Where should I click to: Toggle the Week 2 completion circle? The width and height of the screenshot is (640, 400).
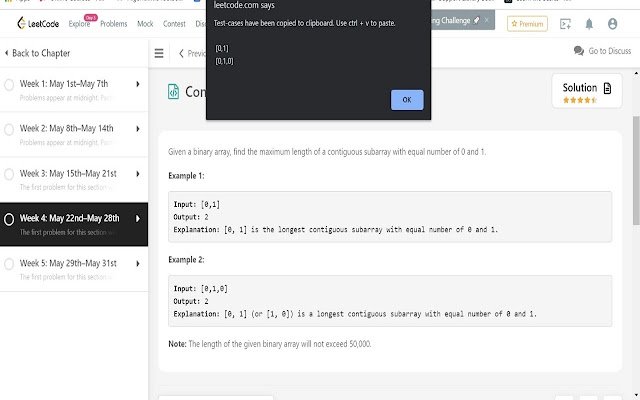(9, 129)
